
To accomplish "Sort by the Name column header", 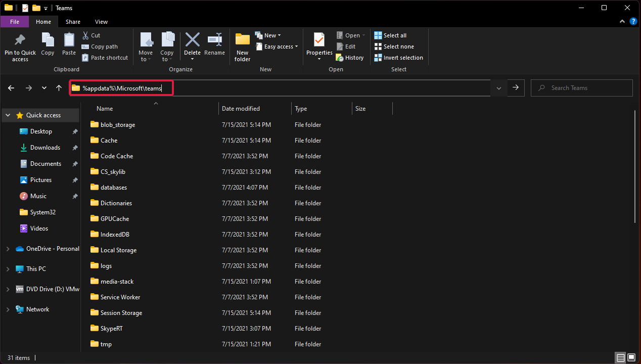I will click(x=105, y=109).
